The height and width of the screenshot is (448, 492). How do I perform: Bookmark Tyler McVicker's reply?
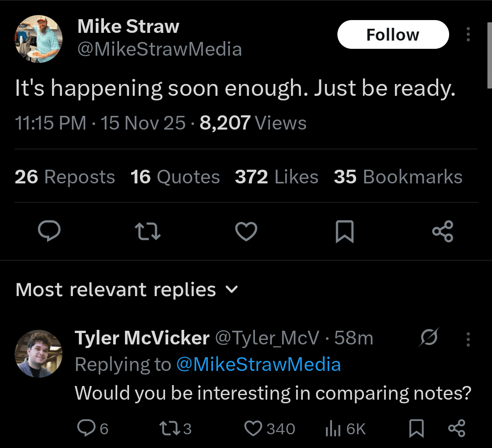(x=416, y=428)
